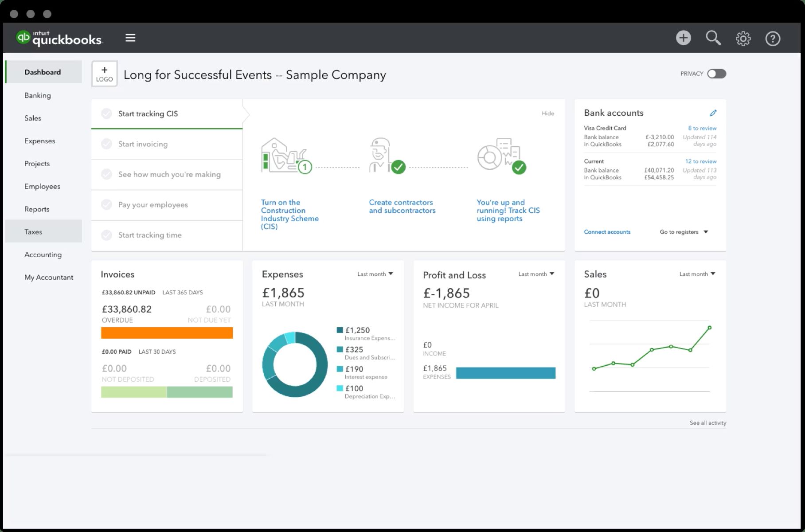Open the settings gear icon
This screenshot has width=805, height=532.
coord(743,39)
